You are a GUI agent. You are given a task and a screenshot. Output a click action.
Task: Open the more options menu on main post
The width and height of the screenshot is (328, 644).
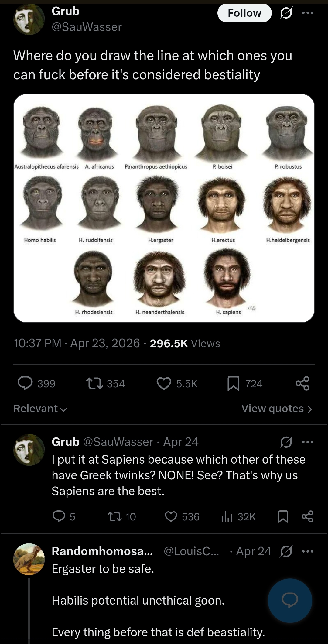[x=307, y=13]
